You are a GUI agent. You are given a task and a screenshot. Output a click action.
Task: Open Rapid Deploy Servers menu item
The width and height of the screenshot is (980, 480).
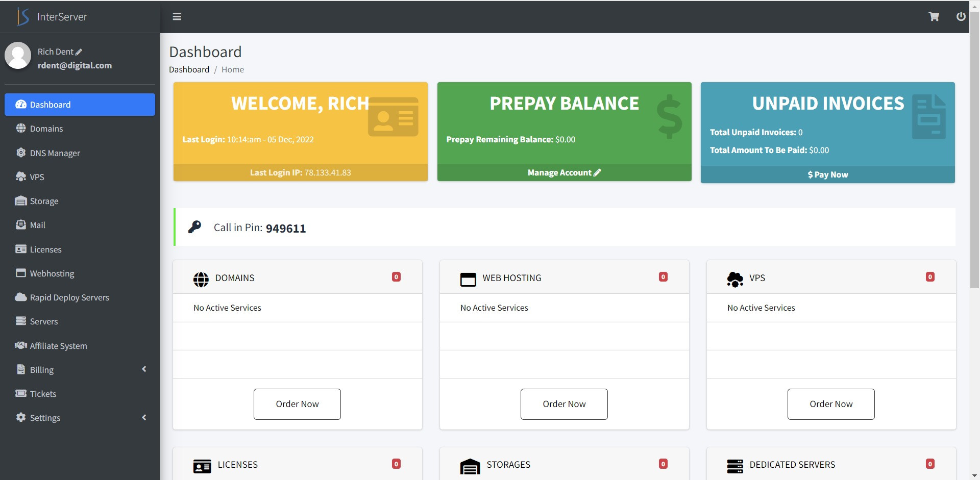point(80,297)
